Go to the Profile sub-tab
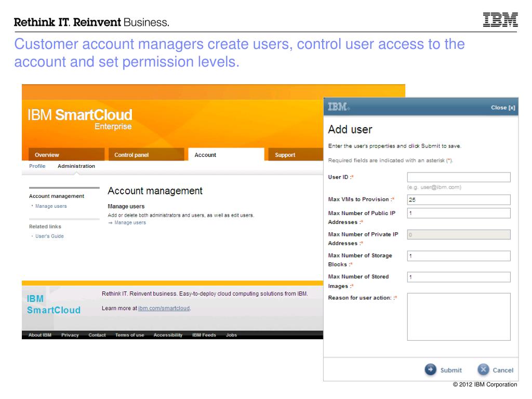 coord(37,166)
